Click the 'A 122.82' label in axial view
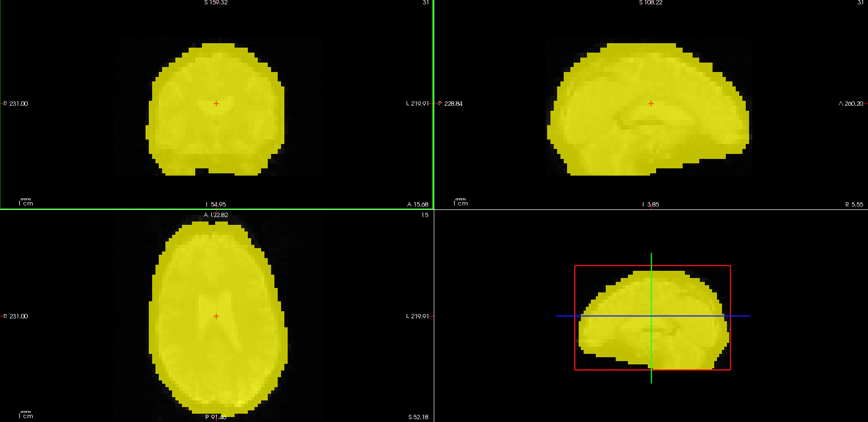Viewport: 868px width, 422px height. 216,215
